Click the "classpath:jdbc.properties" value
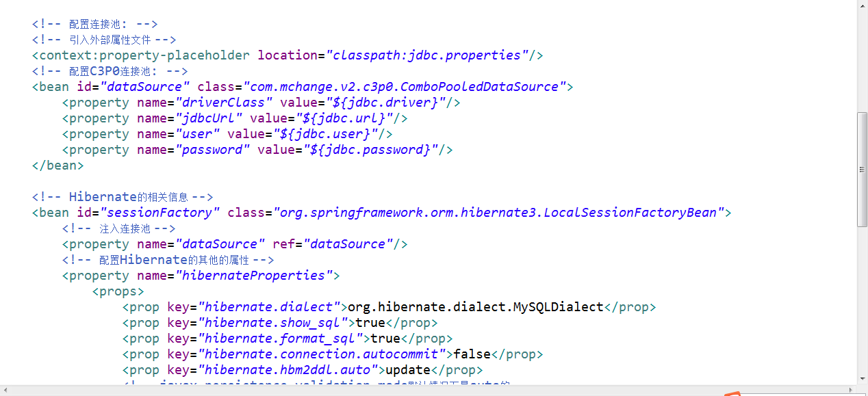 coord(427,55)
